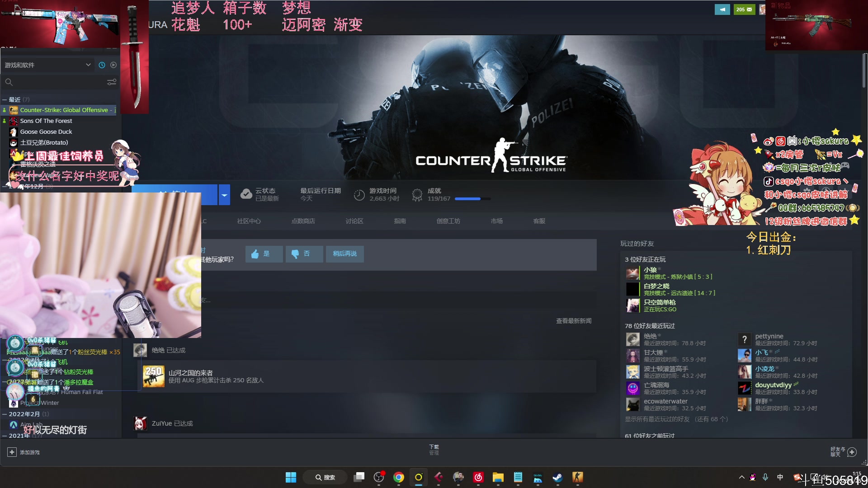Screen dimensions: 868x488
Task: Open the 205 messages inbox icon
Action: [744, 9]
